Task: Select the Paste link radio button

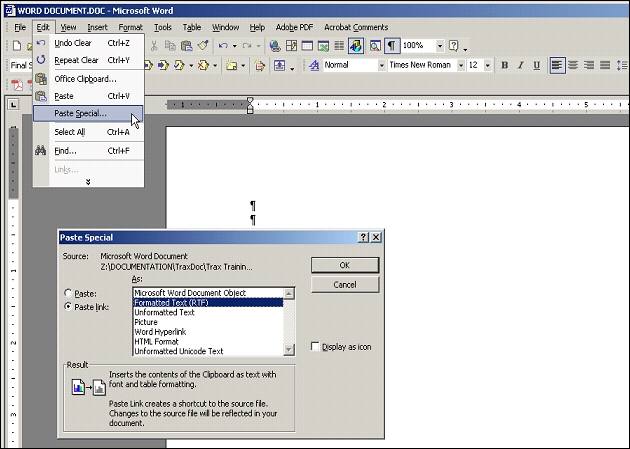Action: 68,306
